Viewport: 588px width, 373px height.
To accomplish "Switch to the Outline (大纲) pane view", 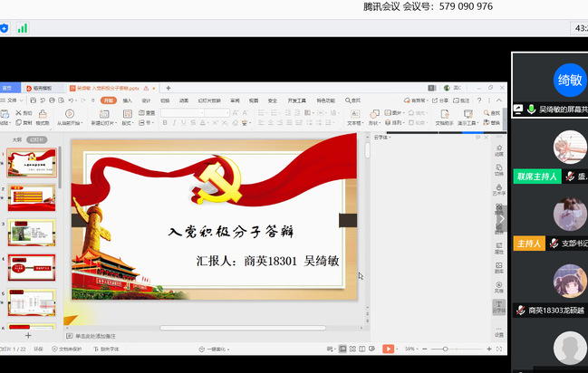I will [16, 140].
